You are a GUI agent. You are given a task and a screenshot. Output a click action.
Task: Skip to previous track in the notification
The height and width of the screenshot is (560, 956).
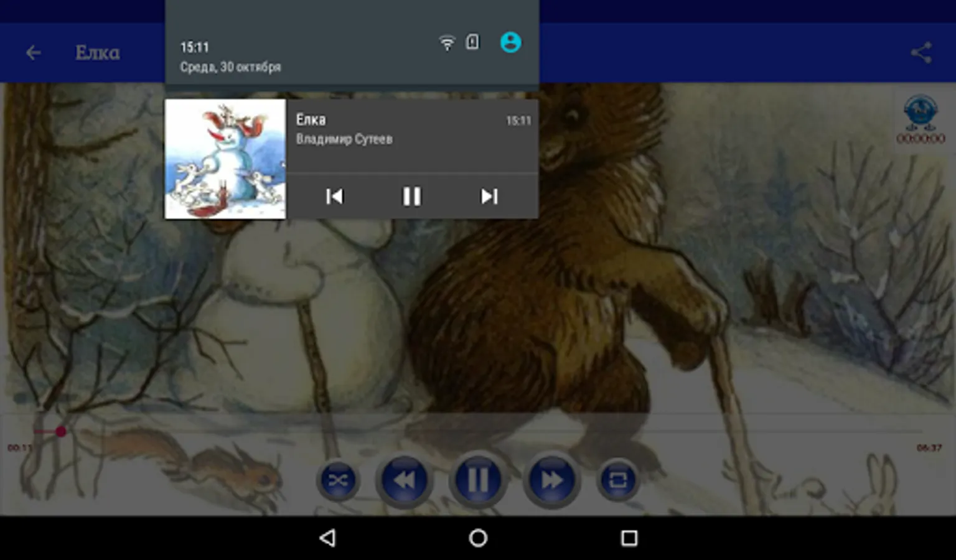[334, 197]
